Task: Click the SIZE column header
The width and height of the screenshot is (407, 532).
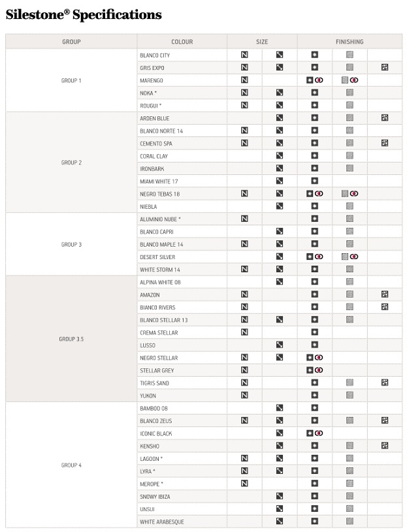Action: [x=262, y=42]
